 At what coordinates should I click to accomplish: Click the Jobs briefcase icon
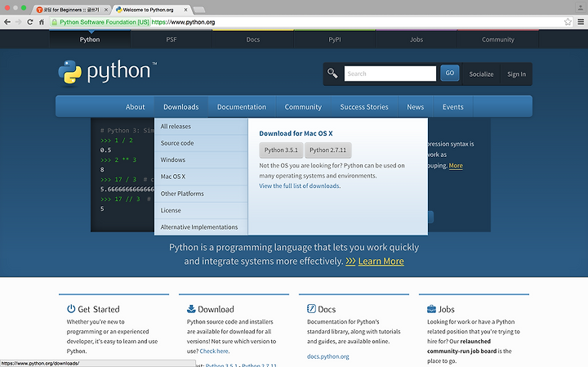coord(431,309)
